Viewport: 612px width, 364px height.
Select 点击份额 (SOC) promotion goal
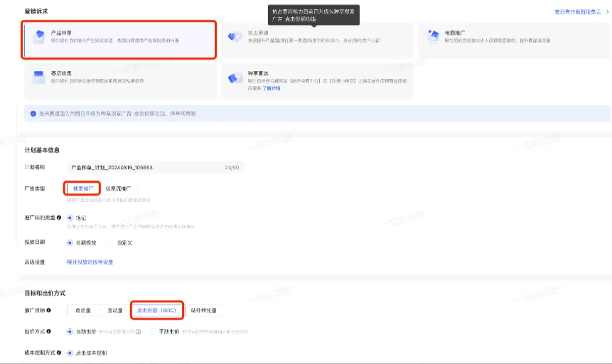point(156,310)
